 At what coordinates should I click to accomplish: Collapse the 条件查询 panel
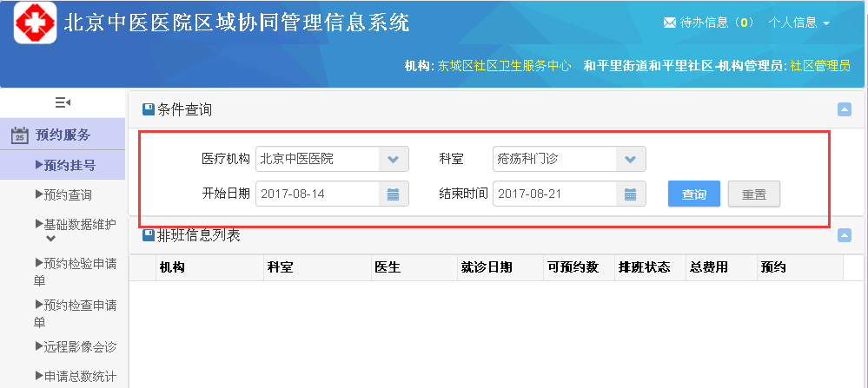(x=844, y=109)
